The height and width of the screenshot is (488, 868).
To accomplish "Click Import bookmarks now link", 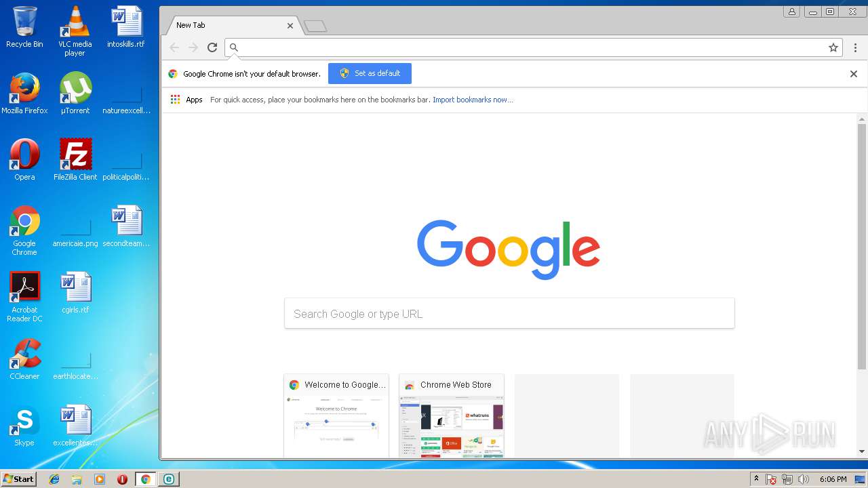I will [x=473, y=100].
